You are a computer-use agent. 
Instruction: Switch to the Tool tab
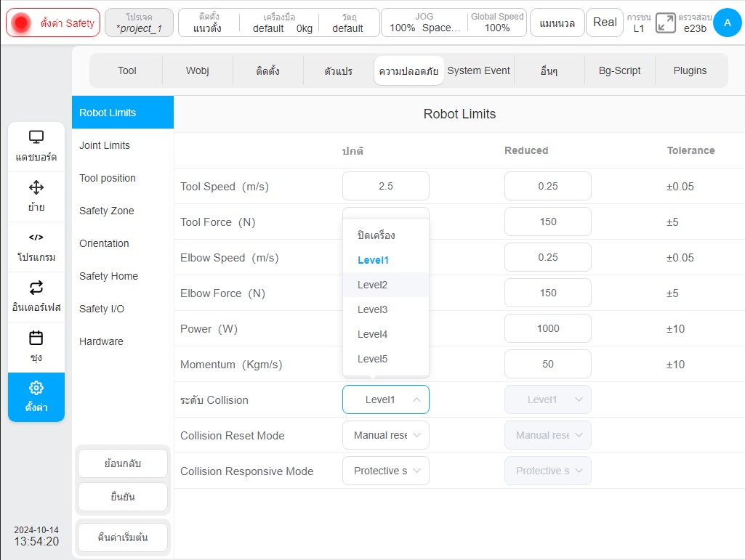click(x=127, y=70)
